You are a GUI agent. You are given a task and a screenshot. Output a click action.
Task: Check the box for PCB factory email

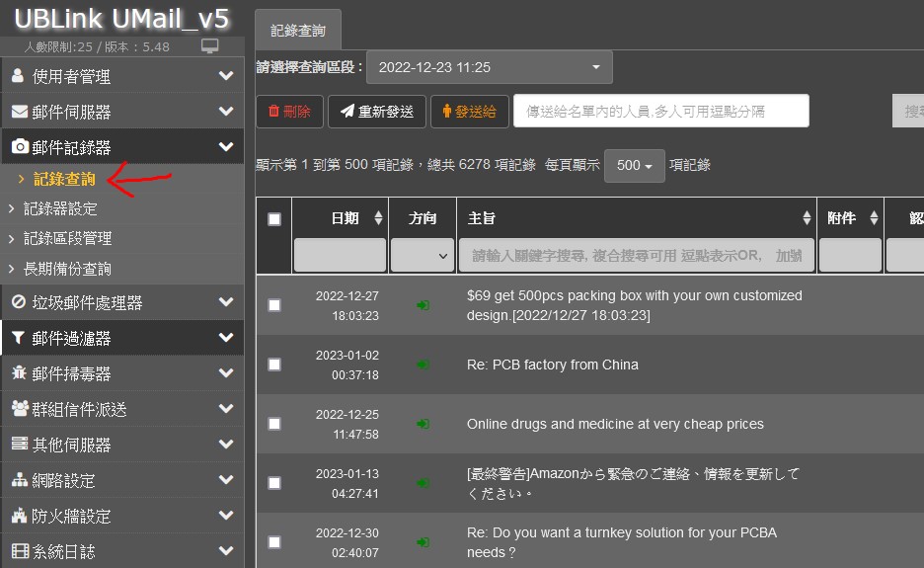click(274, 365)
